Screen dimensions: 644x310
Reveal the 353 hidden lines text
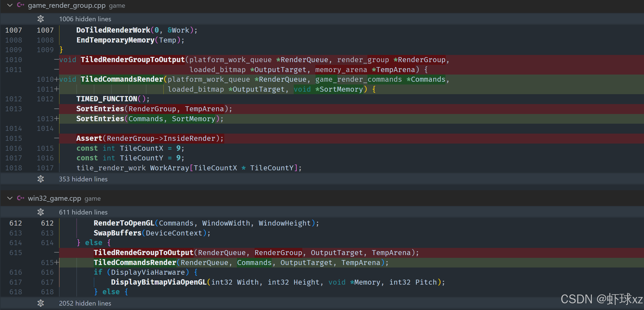(83, 179)
